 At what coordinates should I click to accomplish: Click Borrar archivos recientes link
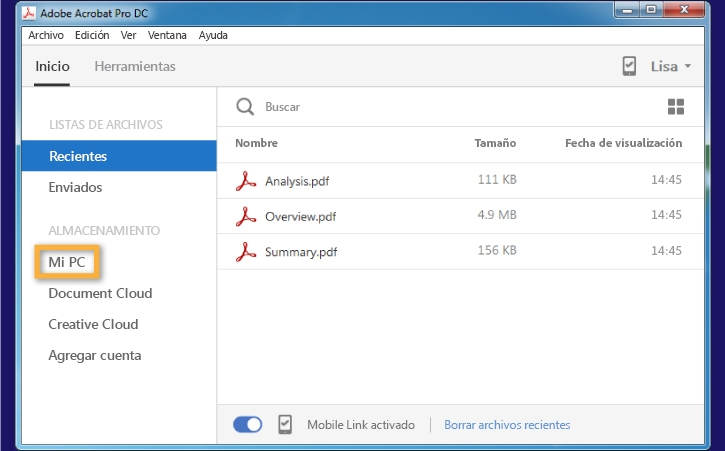[x=507, y=425]
